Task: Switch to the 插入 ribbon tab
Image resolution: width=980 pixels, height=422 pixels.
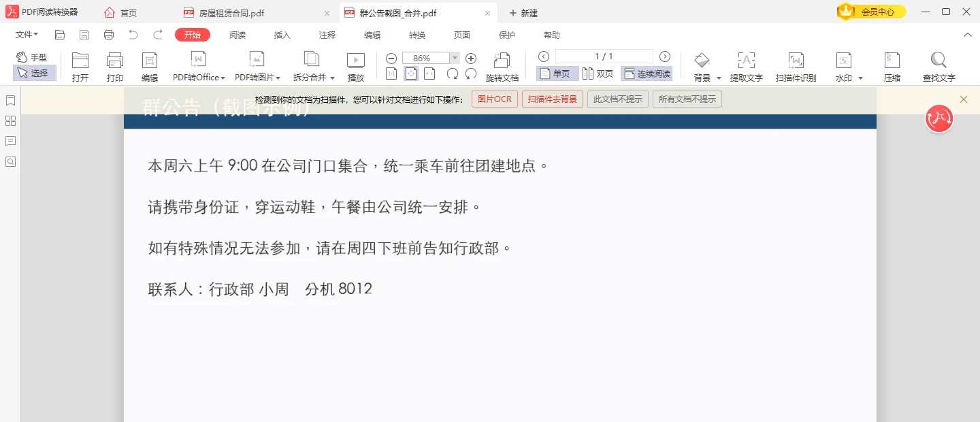Action: coord(282,35)
